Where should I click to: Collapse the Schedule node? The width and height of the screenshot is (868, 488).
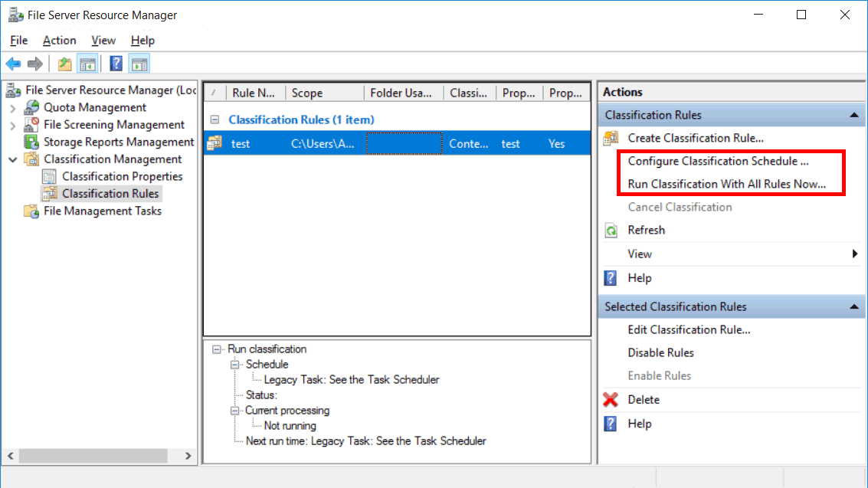click(x=234, y=365)
